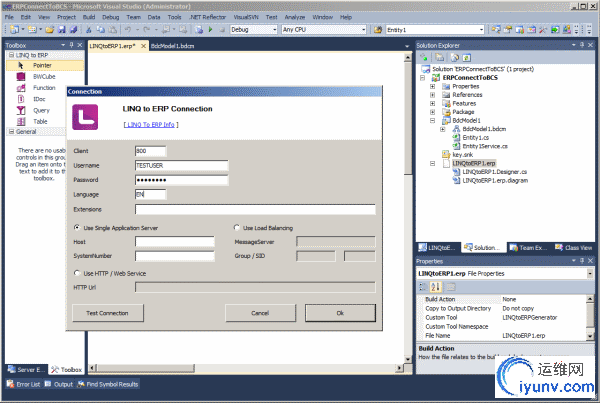Expand the References node
Screen dimensions: 600x403
click(x=432, y=95)
